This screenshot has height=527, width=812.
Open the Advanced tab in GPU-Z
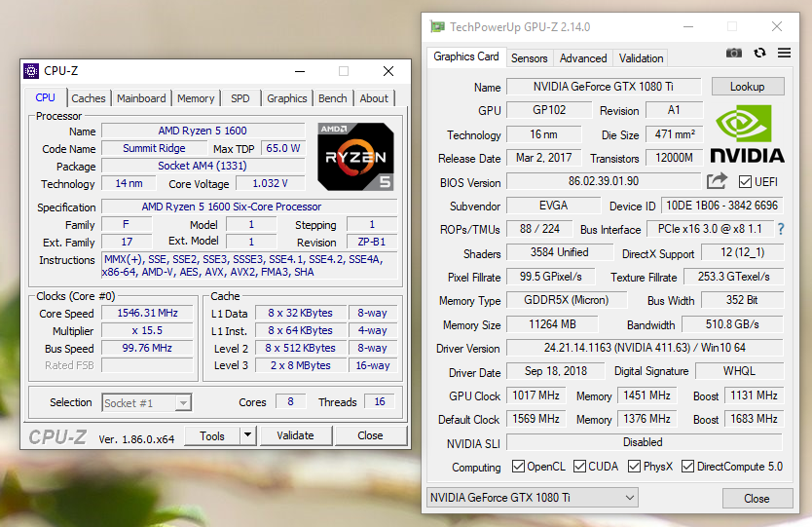point(583,58)
